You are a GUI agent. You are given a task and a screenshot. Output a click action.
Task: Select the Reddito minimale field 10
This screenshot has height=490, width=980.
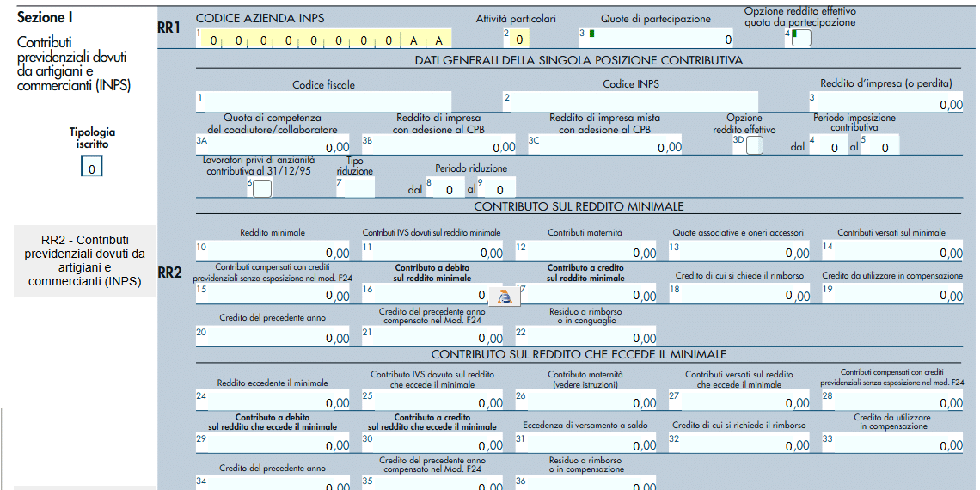click(x=273, y=251)
